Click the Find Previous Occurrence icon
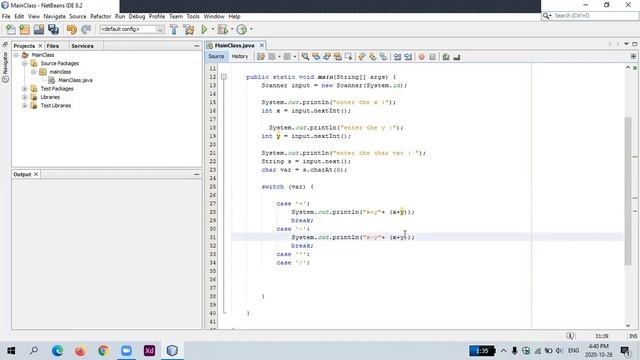 (316, 57)
